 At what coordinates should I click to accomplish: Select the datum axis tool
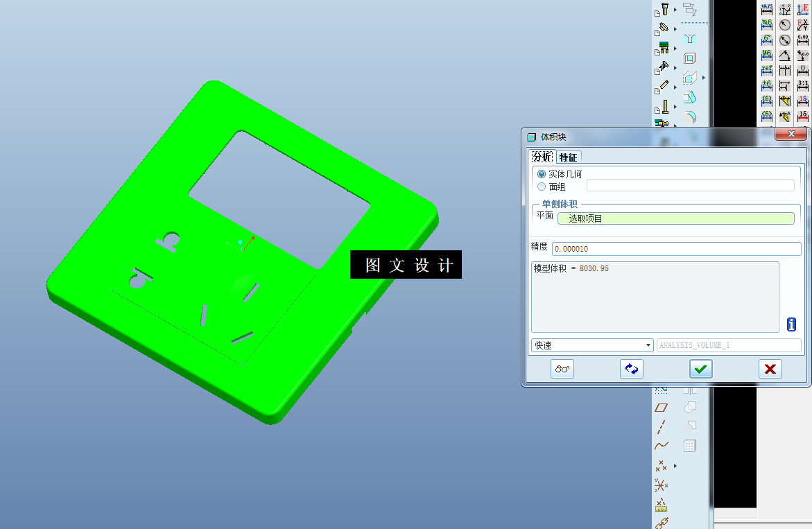662,427
